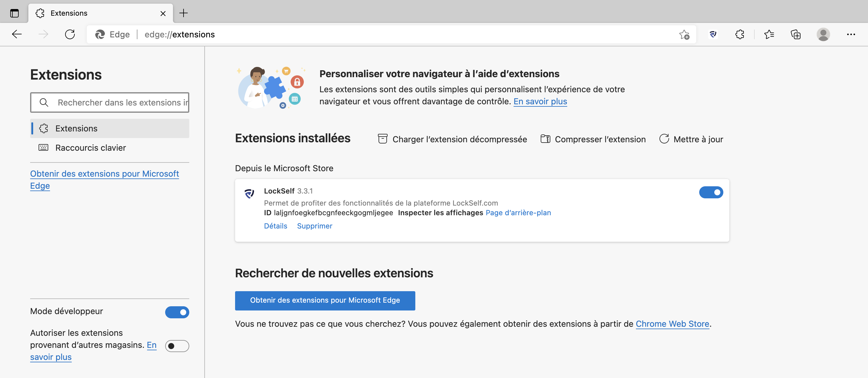Open Raccourcis clavier sidebar item

point(109,148)
